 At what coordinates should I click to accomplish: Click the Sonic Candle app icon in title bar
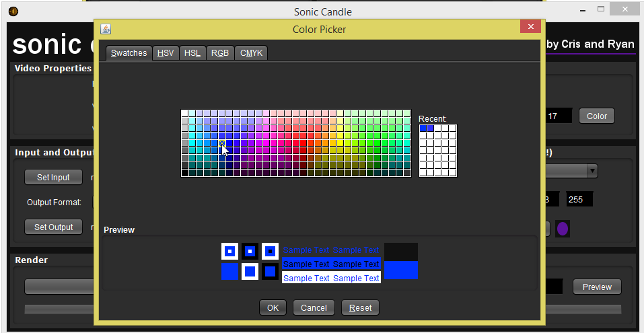pos(13,11)
